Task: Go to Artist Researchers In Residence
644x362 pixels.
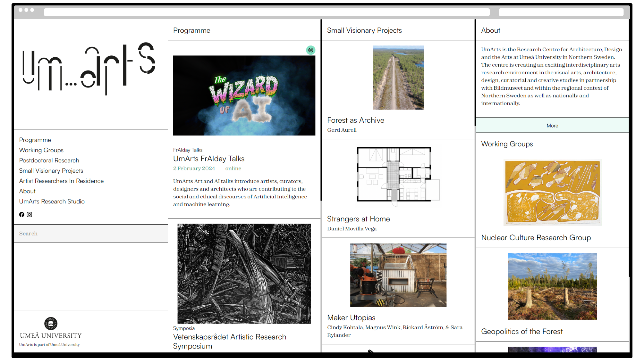Action: point(61,181)
